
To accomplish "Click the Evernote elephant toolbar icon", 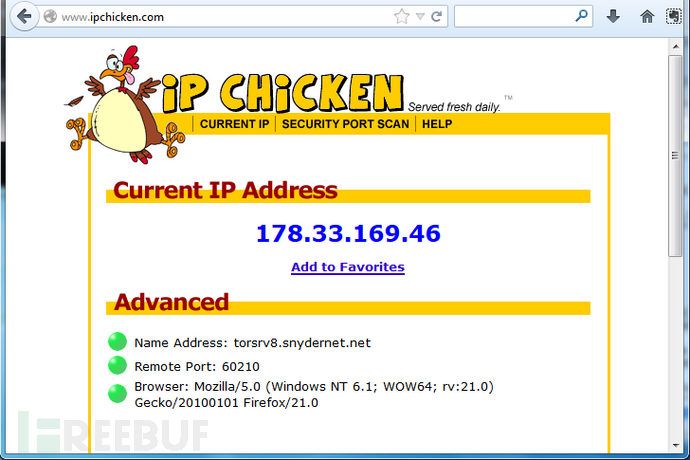I will [x=673, y=16].
